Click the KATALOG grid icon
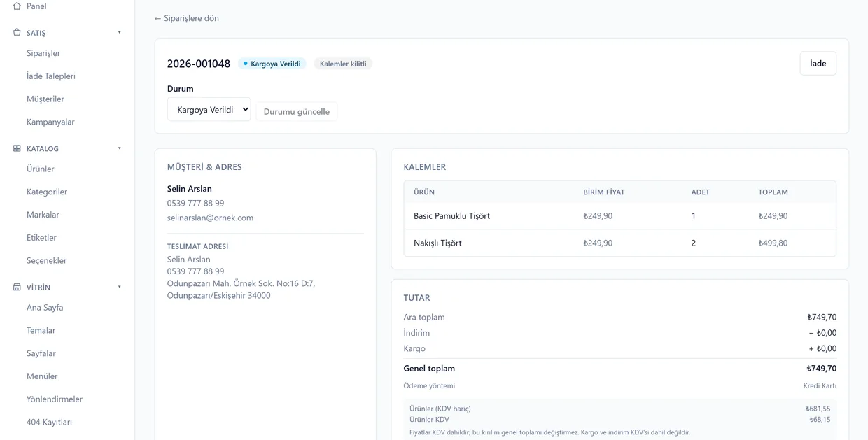The height and width of the screenshot is (440, 868). (17, 148)
